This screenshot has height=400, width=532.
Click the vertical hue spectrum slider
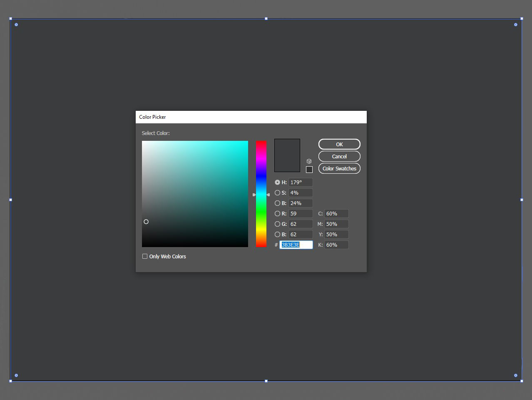(261, 194)
